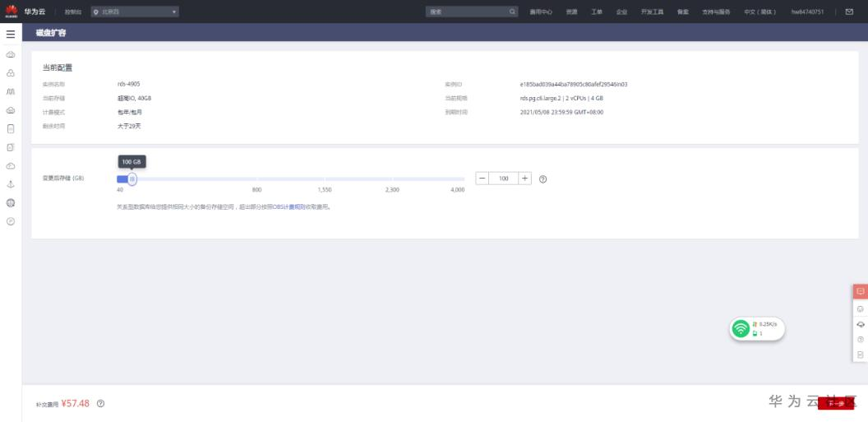Click the 4,000 slider maximum label
The image size is (868, 422).
(458, 190)
